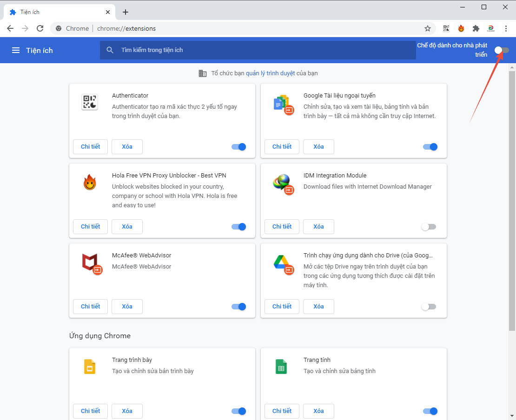Viewport: 516px width, 420px height.
Task: Disable Google Tài liệu ngoại tuyến toggle
Action: (430, 147)
